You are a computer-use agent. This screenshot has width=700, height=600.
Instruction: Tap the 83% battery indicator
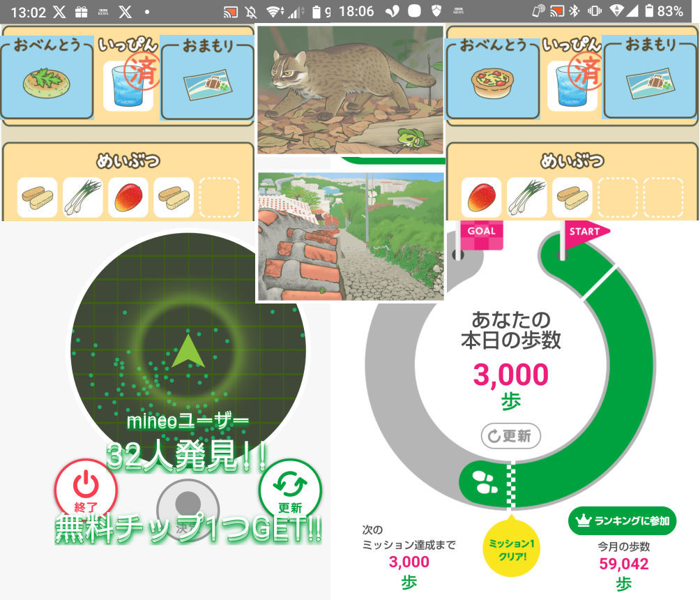coord(664,11)
